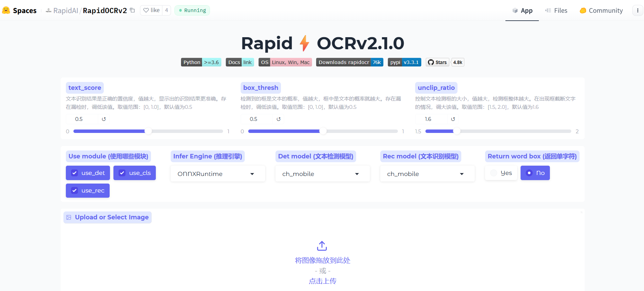644x291 pixels.
Task: Open the RapidOCRv2 space link
Action: 105,11
